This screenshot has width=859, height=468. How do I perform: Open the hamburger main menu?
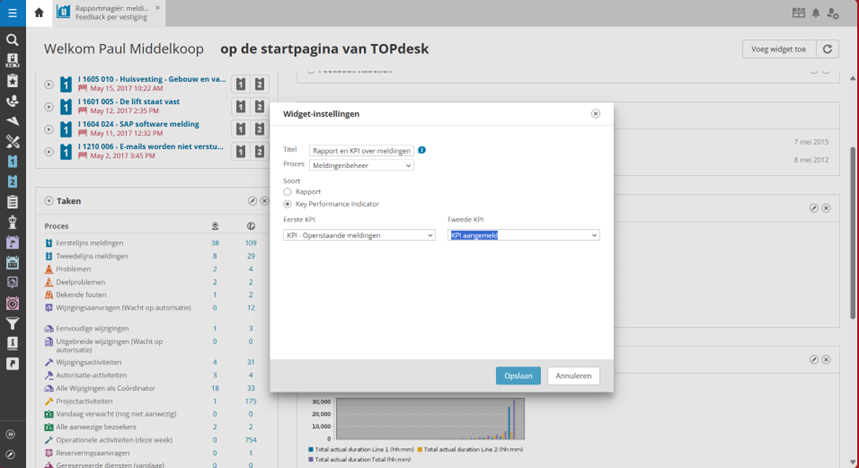pos(12,13)
